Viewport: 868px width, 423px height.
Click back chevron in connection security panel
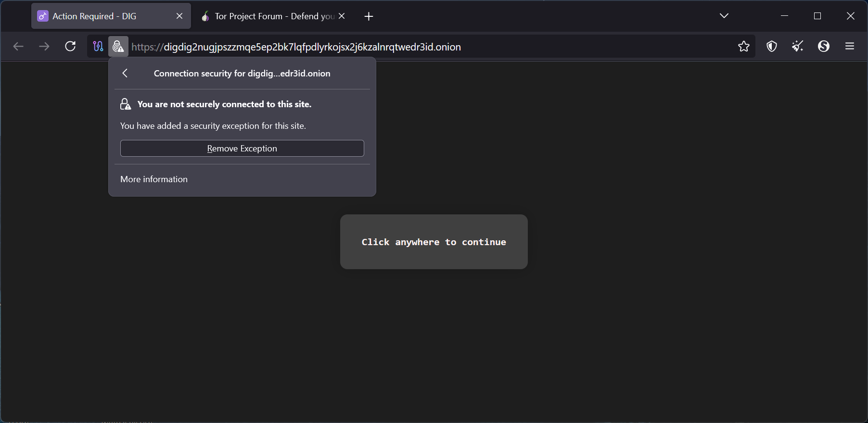pyautogui.click(x=125, y=73)
